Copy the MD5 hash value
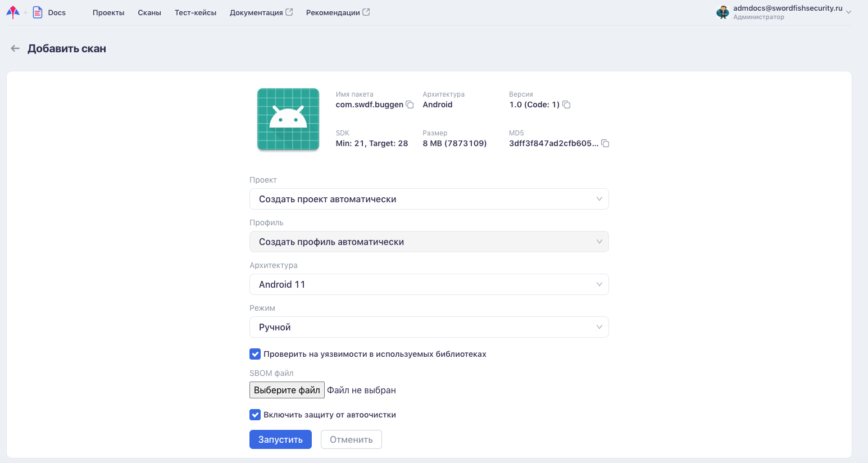 605,144
